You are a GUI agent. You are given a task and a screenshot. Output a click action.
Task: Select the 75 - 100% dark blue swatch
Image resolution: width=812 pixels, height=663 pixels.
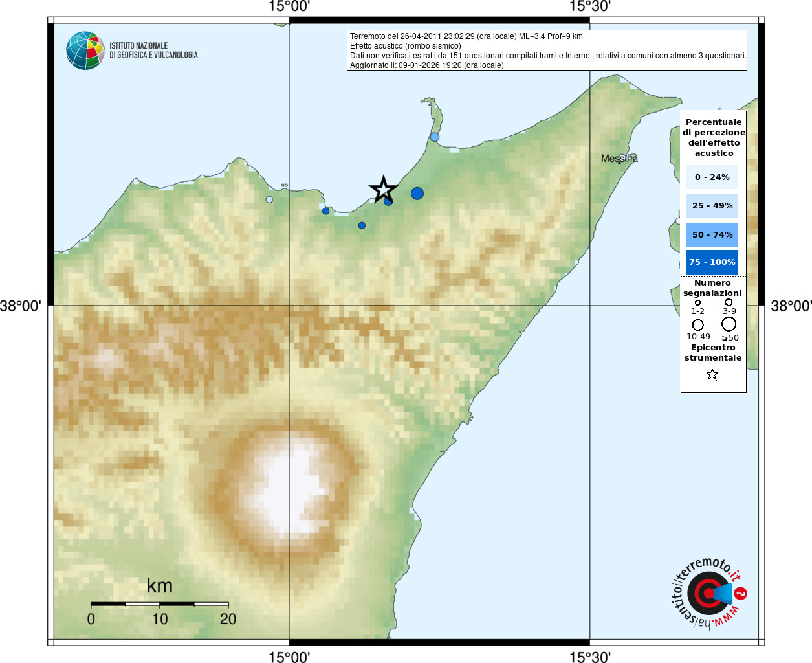[x=712, y=262]
